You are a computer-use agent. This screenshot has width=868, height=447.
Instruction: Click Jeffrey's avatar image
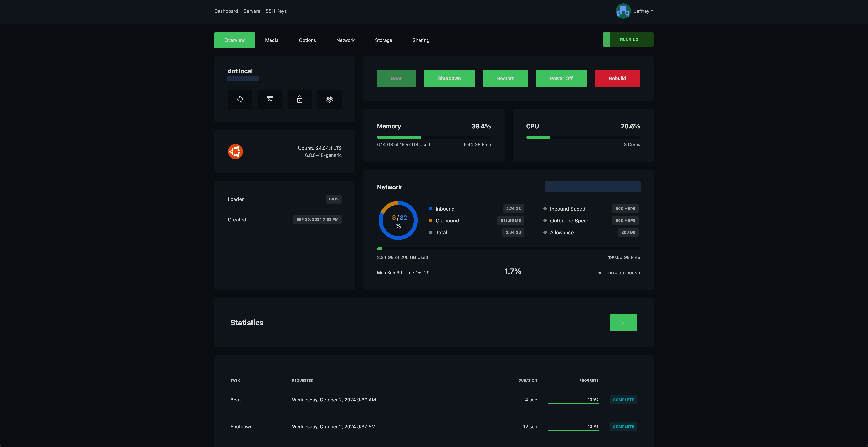tap(623, 11)
